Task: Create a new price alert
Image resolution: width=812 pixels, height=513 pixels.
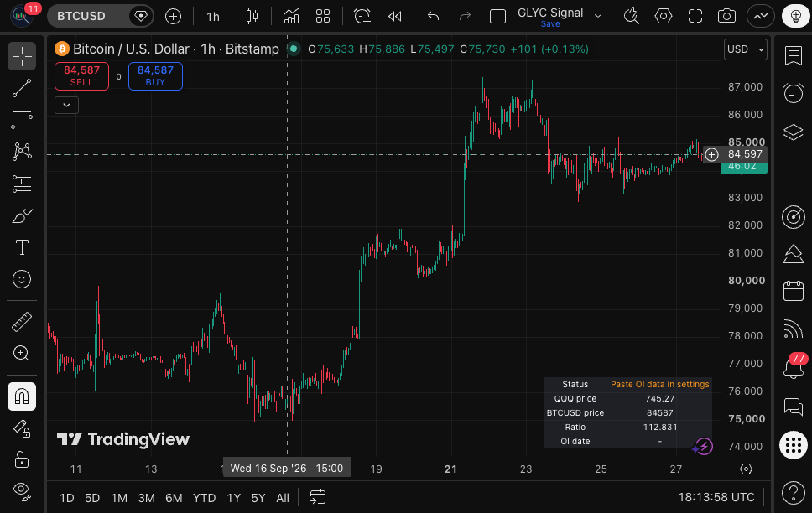Action: point(362,16)
